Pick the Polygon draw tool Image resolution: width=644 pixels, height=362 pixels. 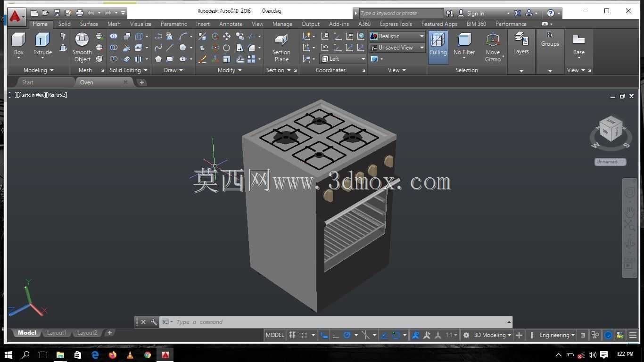tap(158, 59)
